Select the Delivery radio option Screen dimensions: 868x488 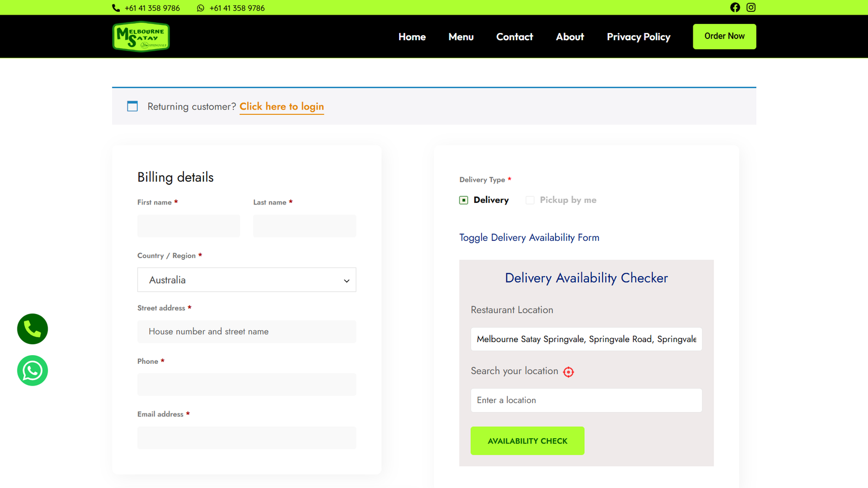tap(464, 200)
